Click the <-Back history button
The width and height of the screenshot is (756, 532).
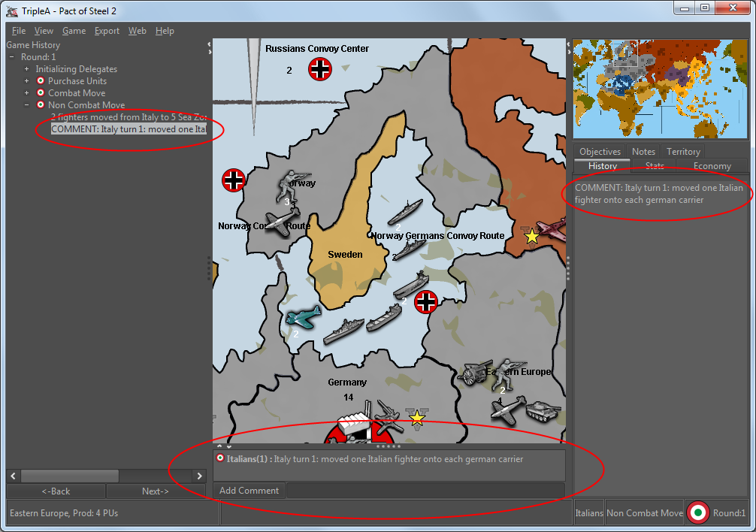point(56,491)
